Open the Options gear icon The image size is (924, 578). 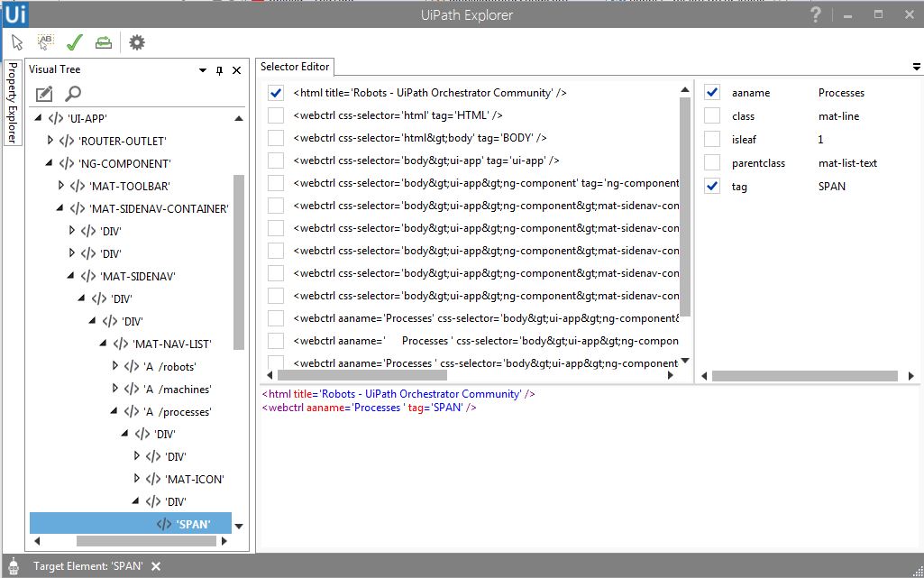(x=135, y=41)
